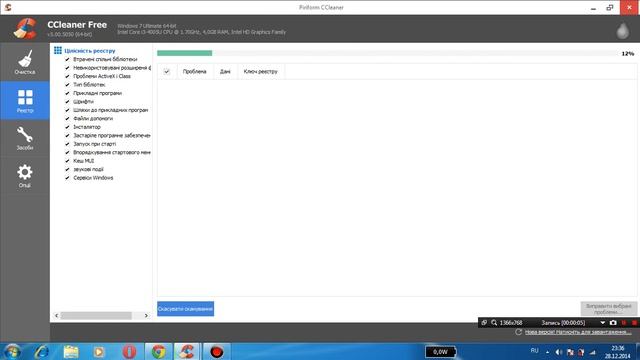The width and height of the screenshot is (640, 360).
Task: Click the Action Center flag tray icon
Action: coord(570,352)
